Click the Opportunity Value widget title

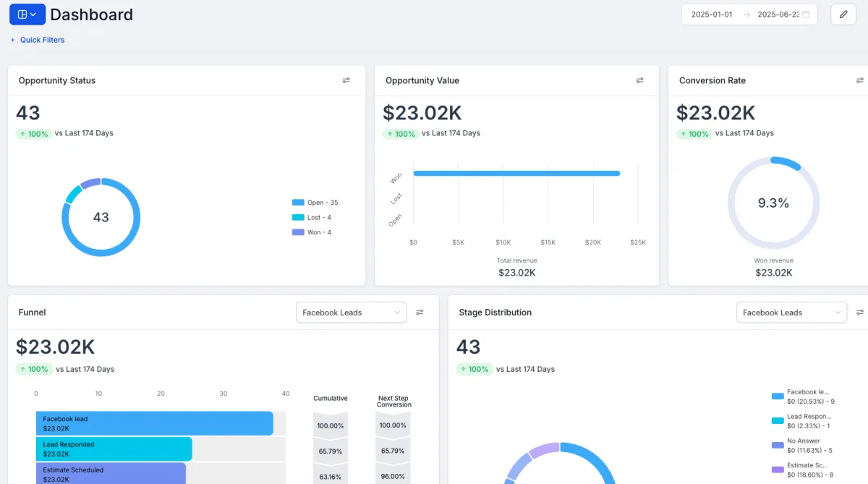pos(422,80)
